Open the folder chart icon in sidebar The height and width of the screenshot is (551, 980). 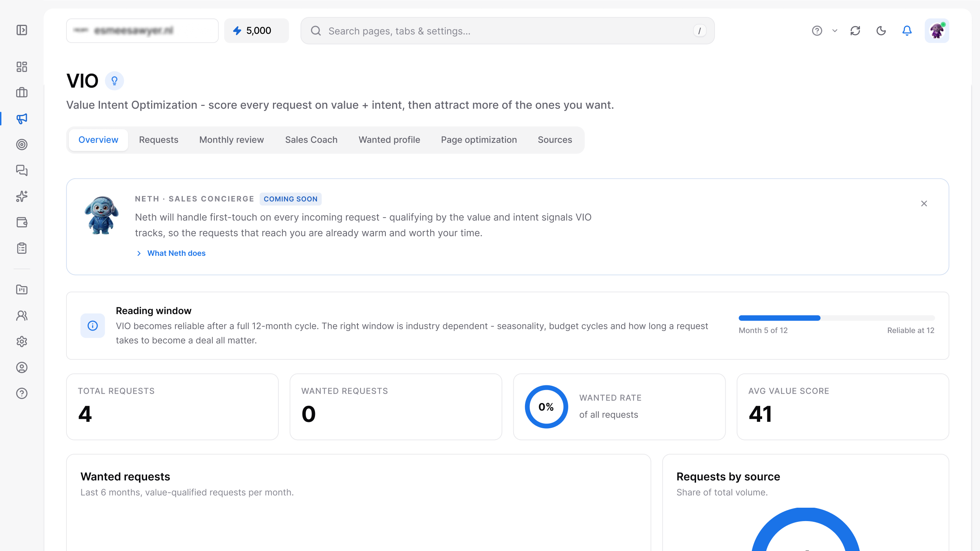point(22,290)
